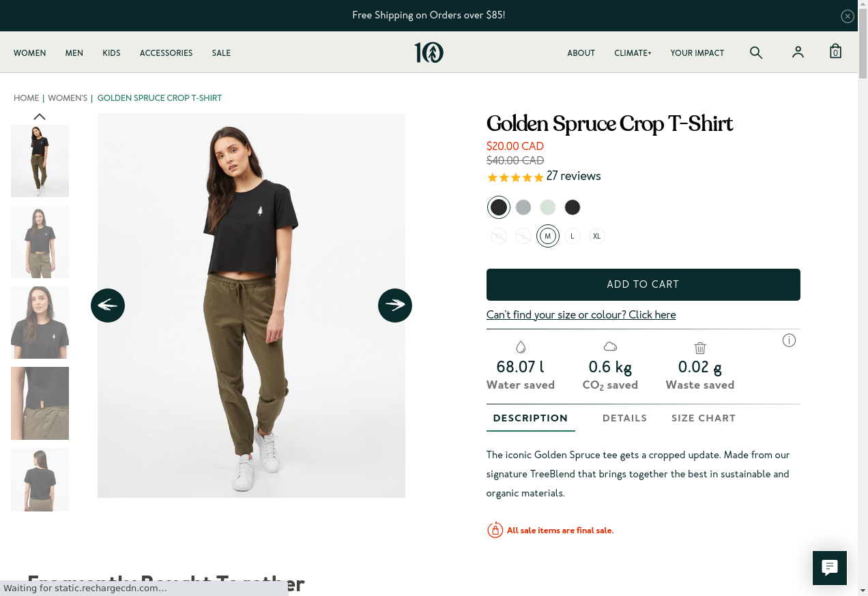Show the next product image
Image resolution: width=868 pixels, height=596 pixels.
pyautogui.click(x=395, y=306)
